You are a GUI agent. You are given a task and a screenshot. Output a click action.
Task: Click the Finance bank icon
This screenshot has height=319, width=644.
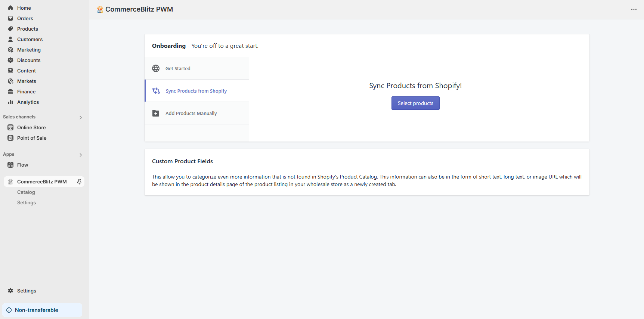(10, 92)
